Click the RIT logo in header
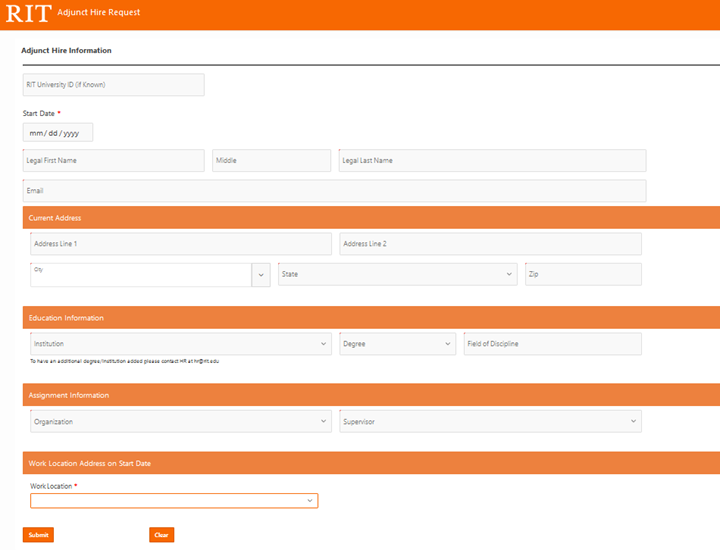 27,13
